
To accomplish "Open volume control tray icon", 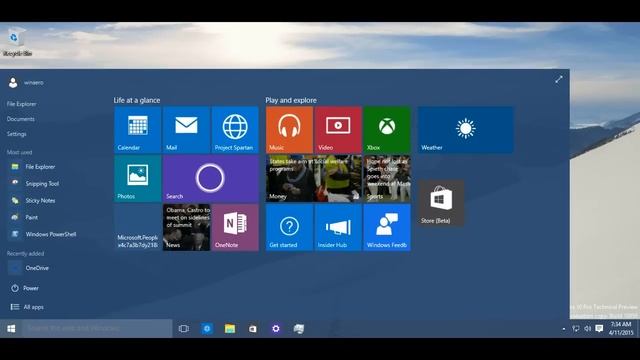I will (x=587, y=329).
